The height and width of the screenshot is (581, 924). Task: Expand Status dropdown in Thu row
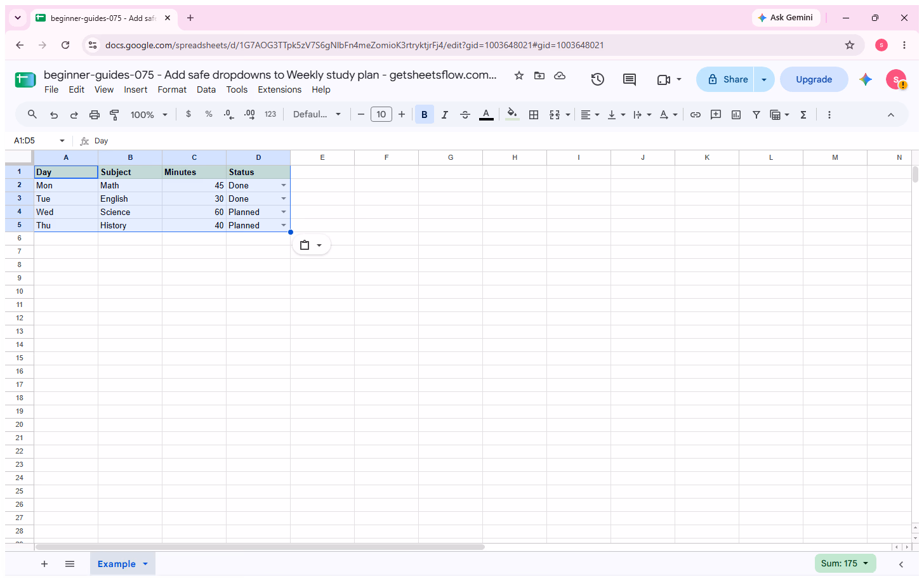pyautogui.click(x=284, y=225)
